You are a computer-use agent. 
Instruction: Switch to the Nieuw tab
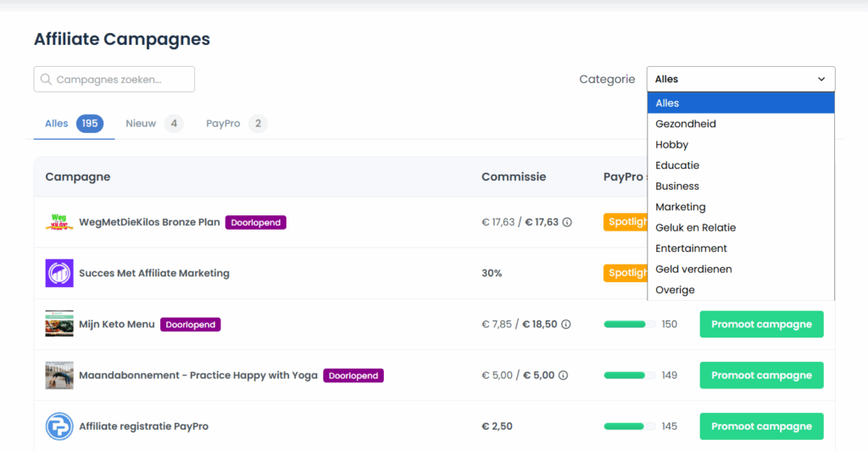click(x=141, y=124)
